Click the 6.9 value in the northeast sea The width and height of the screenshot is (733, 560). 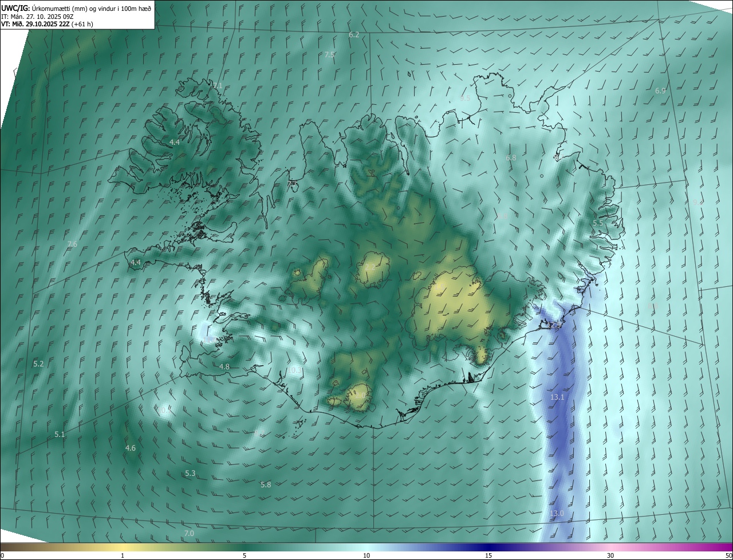[x=660, y=91]
